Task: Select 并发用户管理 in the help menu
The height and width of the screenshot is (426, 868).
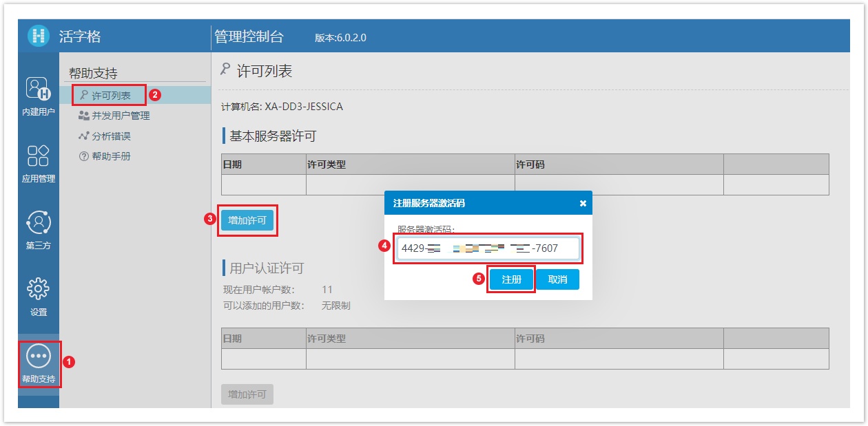Action: pyautogui.click(x=114, y=116)
